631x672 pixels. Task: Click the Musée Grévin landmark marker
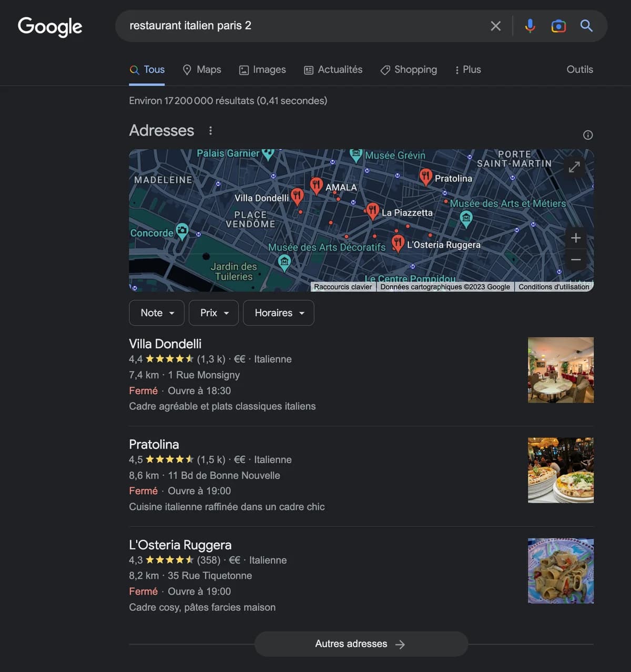tap(356, 155)
